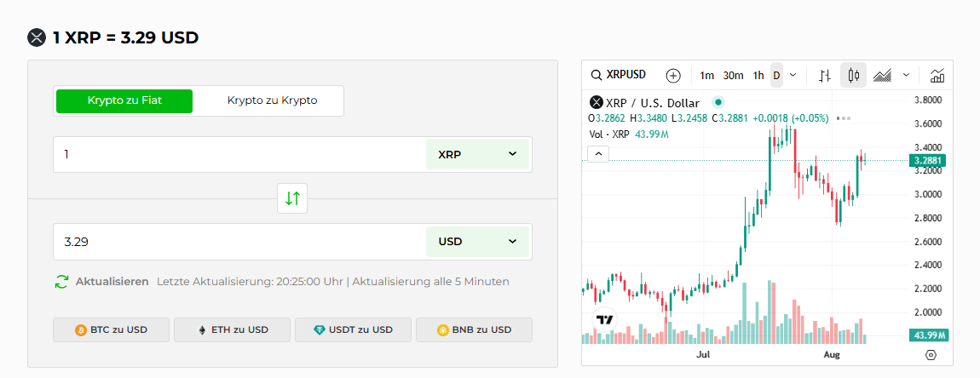
Task: Add a symbol with the plus circle
Action: pyautogui.click(x=673, y=76)
